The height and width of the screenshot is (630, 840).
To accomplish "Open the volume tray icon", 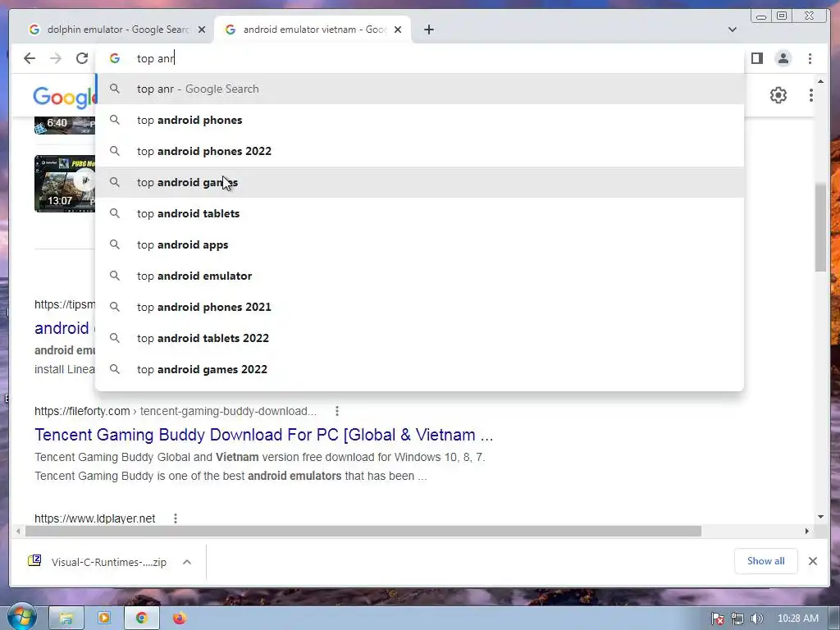I will (757, 619).
